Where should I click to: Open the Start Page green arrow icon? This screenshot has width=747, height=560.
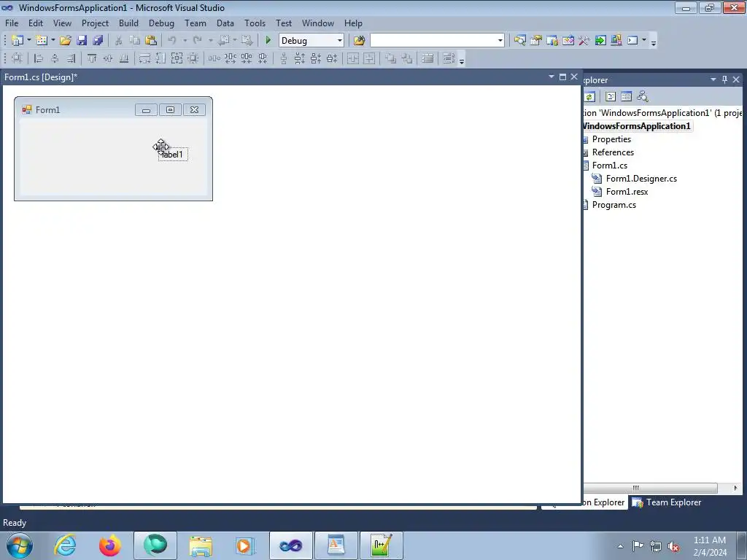click(600, 41)
